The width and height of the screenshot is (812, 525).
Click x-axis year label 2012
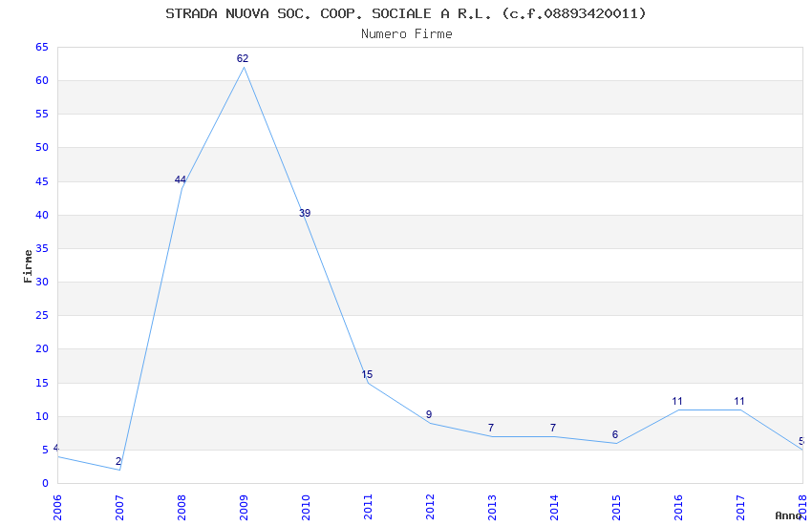(x=430, y=508)
